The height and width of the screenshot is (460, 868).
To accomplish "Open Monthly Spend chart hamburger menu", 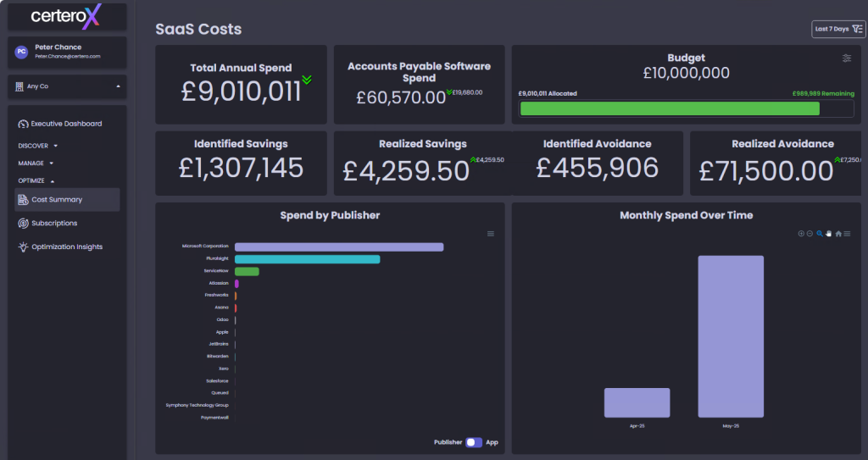I will click(x=847, y=234).
